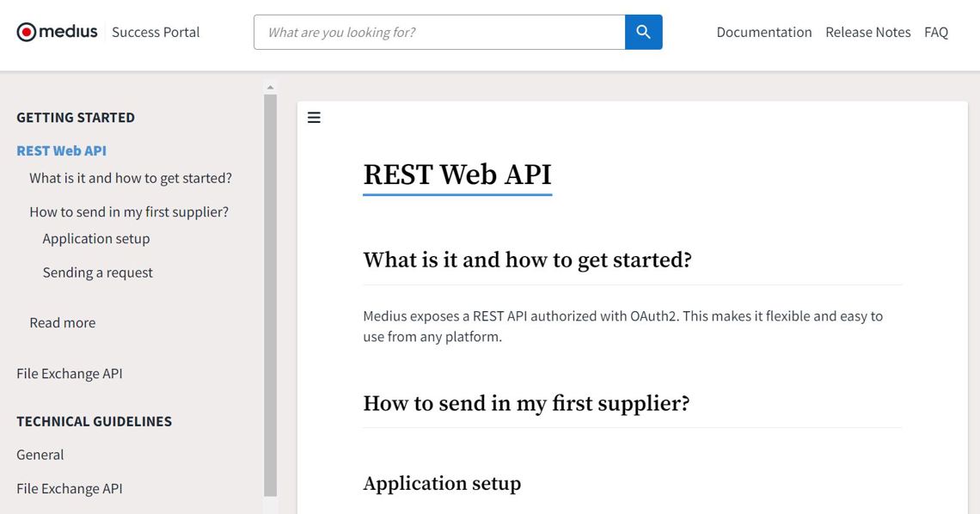Click Read more in the sidebar
The image size is (980, 514).
(63, 322)
